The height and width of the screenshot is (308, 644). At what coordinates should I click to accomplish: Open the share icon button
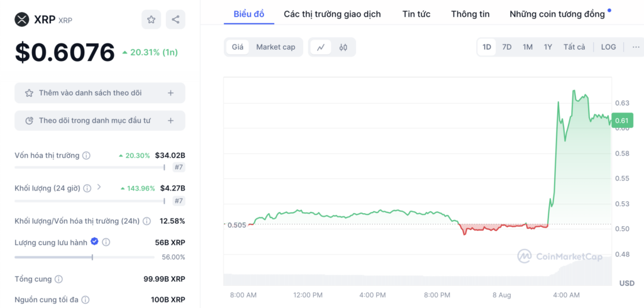[175, 19]
